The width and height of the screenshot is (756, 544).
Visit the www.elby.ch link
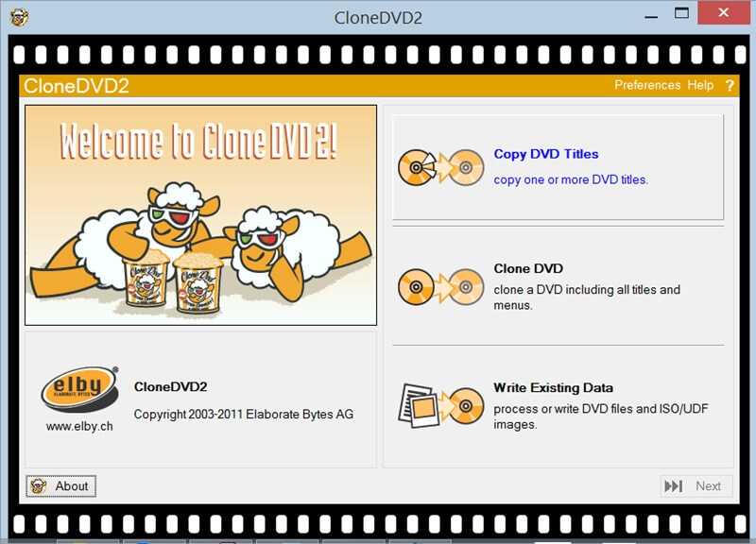[x=79, y=427]
